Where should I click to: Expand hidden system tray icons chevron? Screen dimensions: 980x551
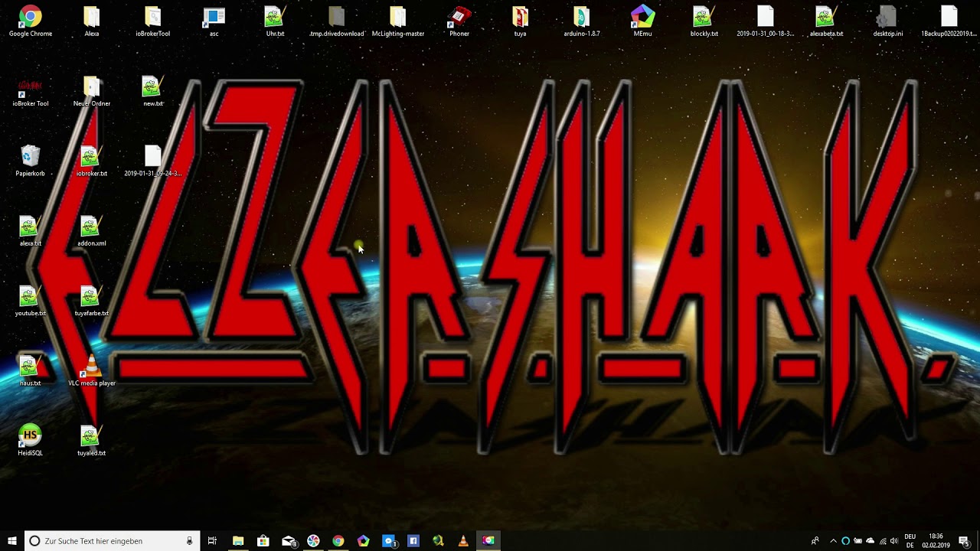coord(833,541)
